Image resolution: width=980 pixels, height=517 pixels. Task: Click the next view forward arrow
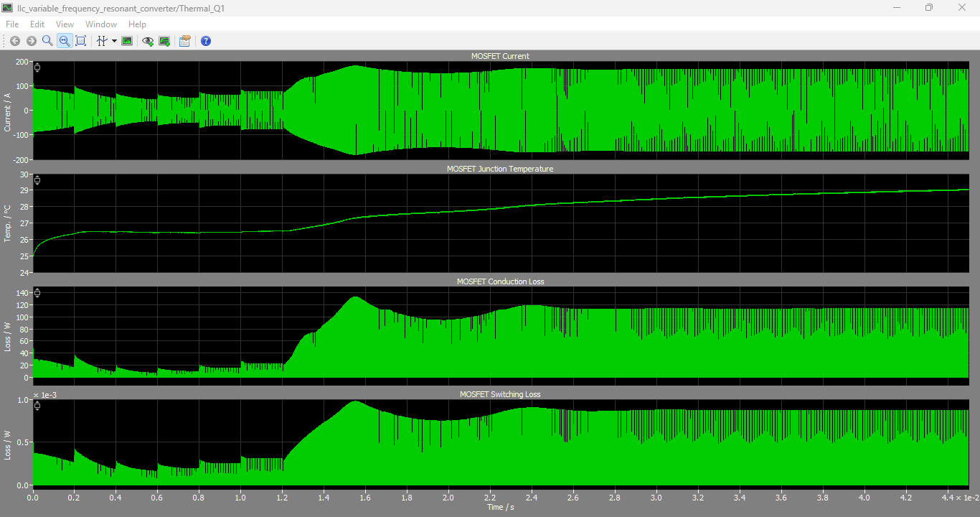(x=31, y=41)
